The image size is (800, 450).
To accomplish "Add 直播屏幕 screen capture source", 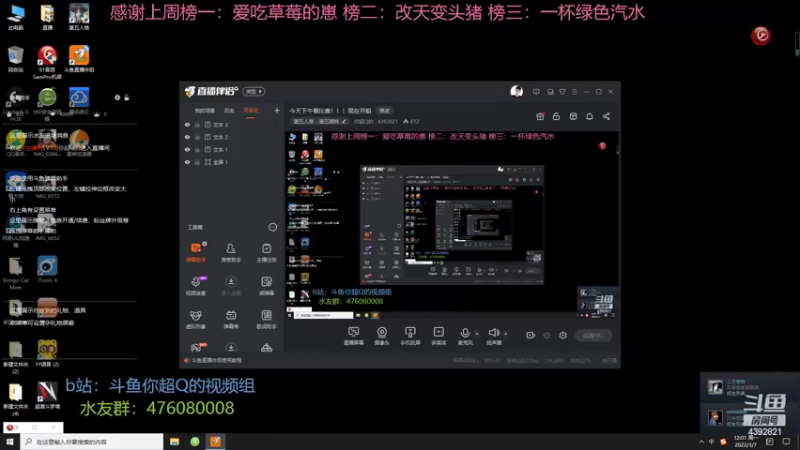I will 354,336.
